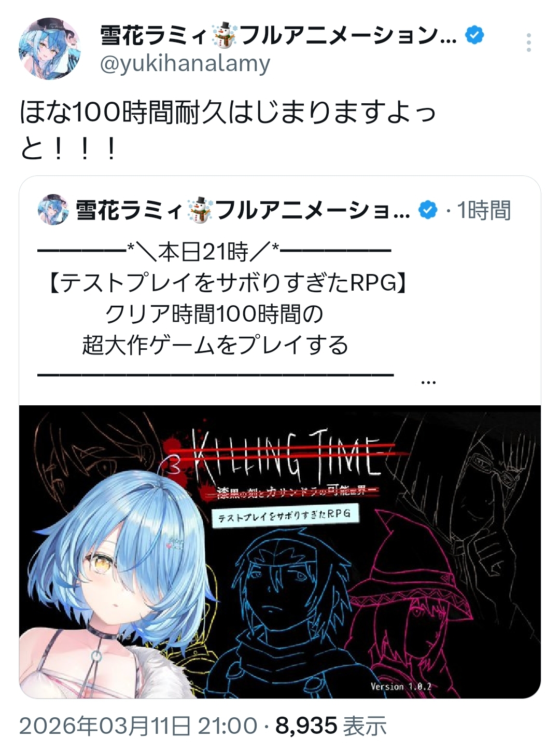Open the small avatar in the quoted tweet
560x752 pixels.
click(x=53, y=210)
